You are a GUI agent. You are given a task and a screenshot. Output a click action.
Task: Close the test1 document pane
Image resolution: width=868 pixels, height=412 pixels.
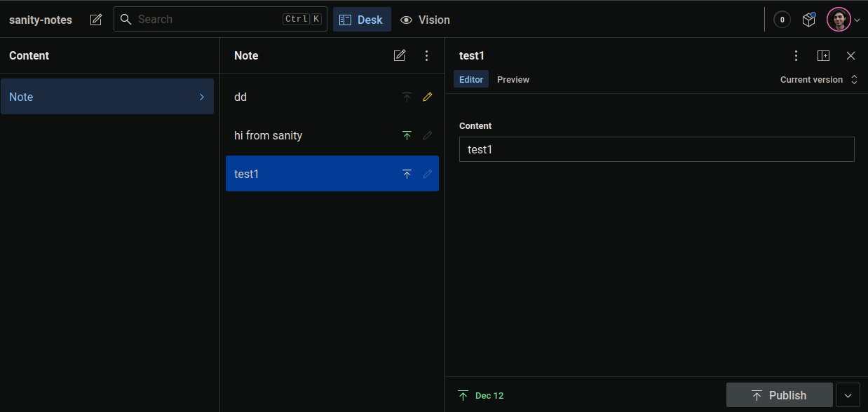pos(850,55)
